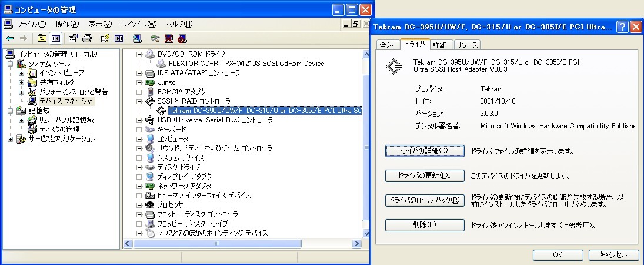The image size is (644, 265).
Task: Collapse the システム ツール node in left tree
Action: pyautogui.click(x=10, y=64)
